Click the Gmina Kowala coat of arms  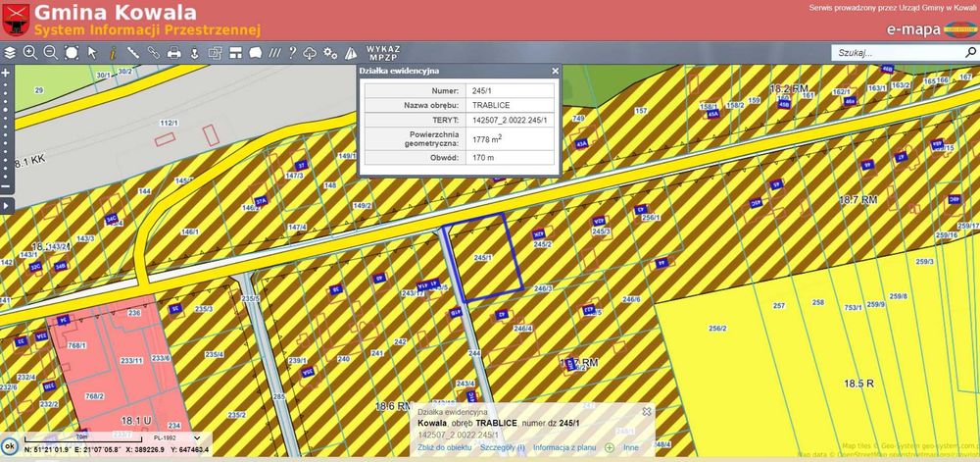click(16, 20)
